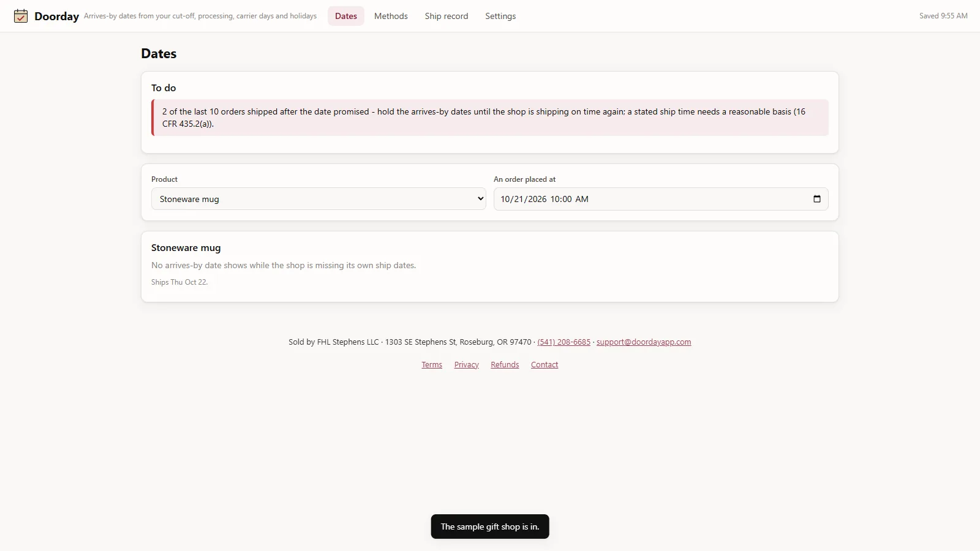980x551 pixels.
Task: Click the 'To do' section heading
Action: pyautogui.click(x=164, y=88)
